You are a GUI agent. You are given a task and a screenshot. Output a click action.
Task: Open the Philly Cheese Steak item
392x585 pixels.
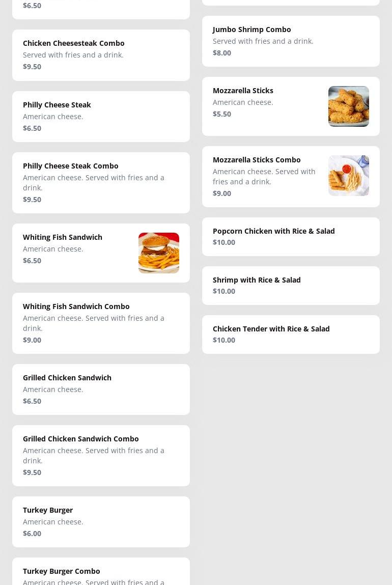click(57, 105)
